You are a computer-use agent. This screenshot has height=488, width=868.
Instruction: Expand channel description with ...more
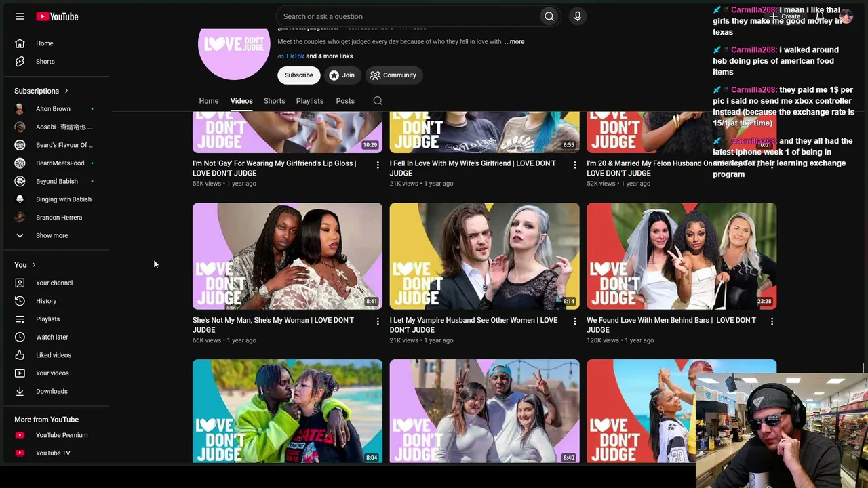point(515,42)
